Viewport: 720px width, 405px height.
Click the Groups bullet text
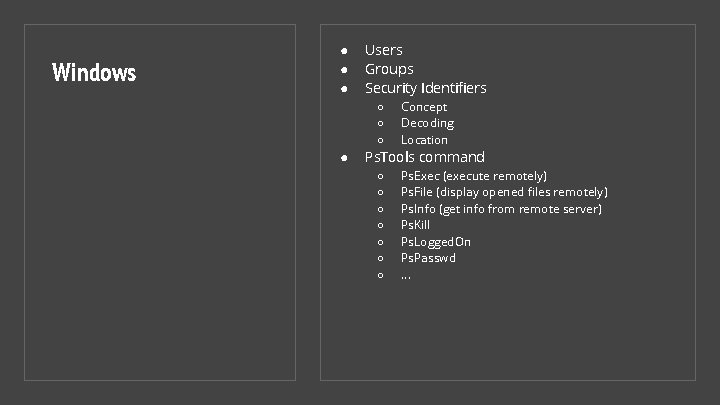click(x=389, y=69)
